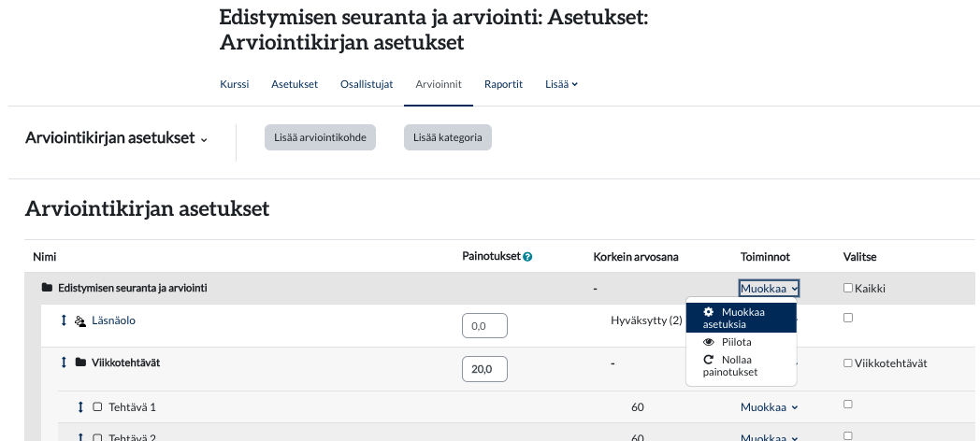
Task: Select Piilota from the Muokkaa menu
Action: (742, 342)
